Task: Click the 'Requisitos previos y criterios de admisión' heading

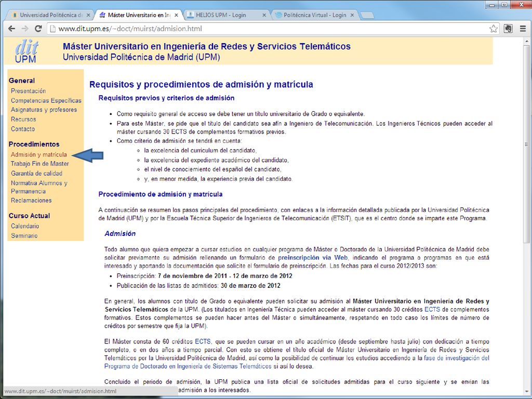Action: [x=166, y=98]
